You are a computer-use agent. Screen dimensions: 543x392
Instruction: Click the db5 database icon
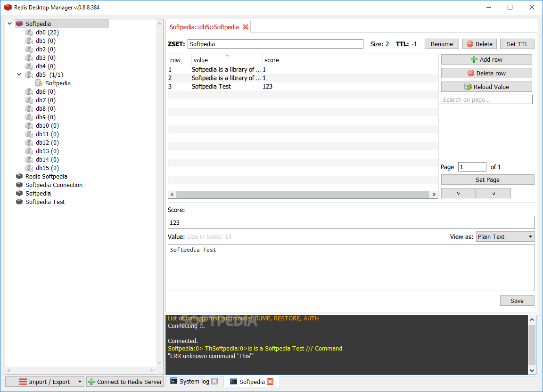pos(29,75)
